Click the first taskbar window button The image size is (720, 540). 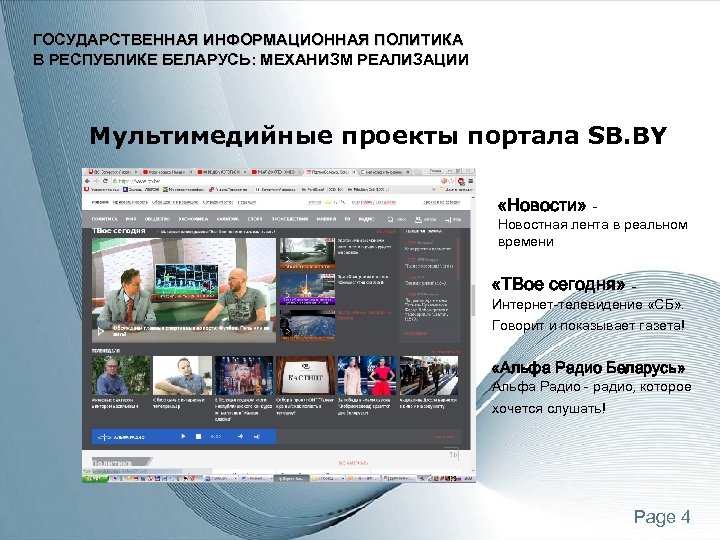tap(220, 478)
